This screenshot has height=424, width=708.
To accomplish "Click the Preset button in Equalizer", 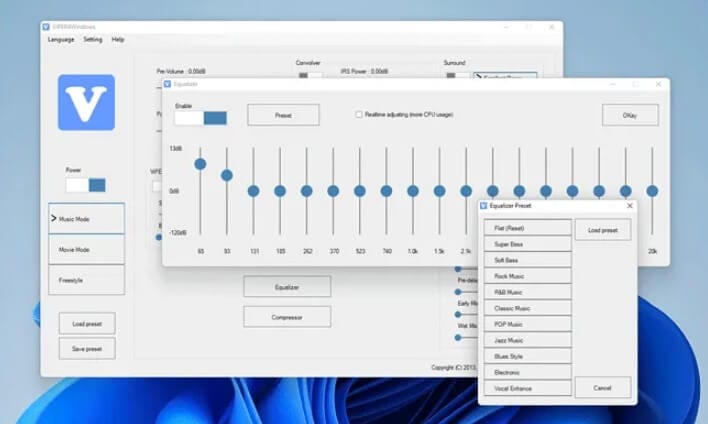I will (283, 115).
